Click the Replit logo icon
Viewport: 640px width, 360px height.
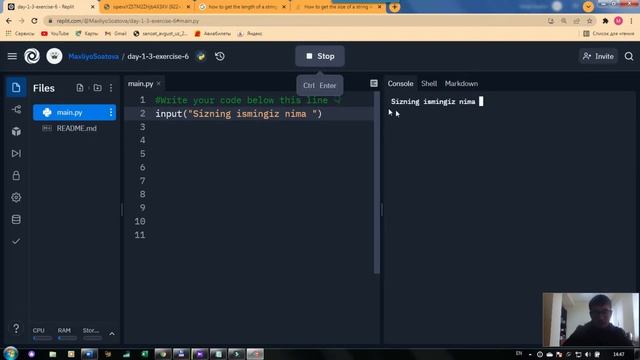click(x=32, y=56)
